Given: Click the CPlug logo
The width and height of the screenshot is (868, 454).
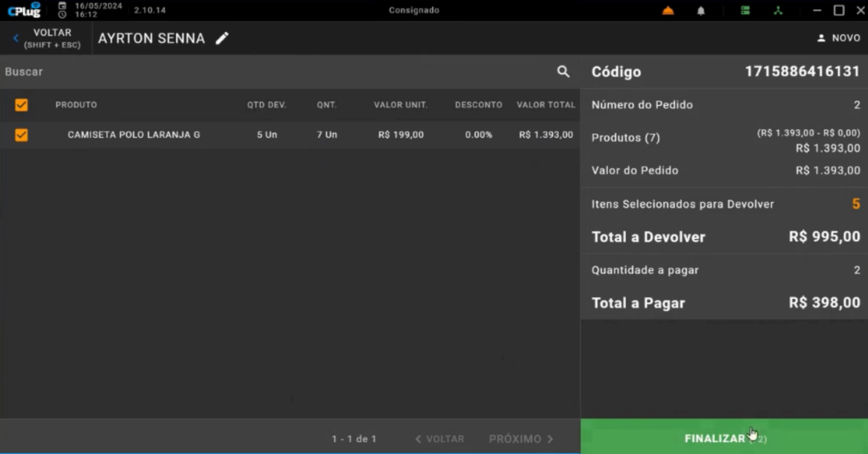Looking at the screenshot, I should tap(24, 10).
